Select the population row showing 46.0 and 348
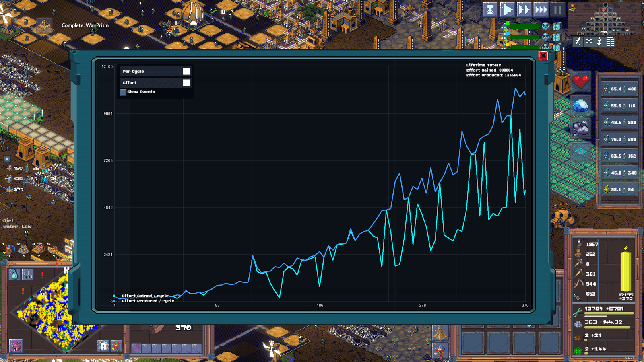 [620, 173]
